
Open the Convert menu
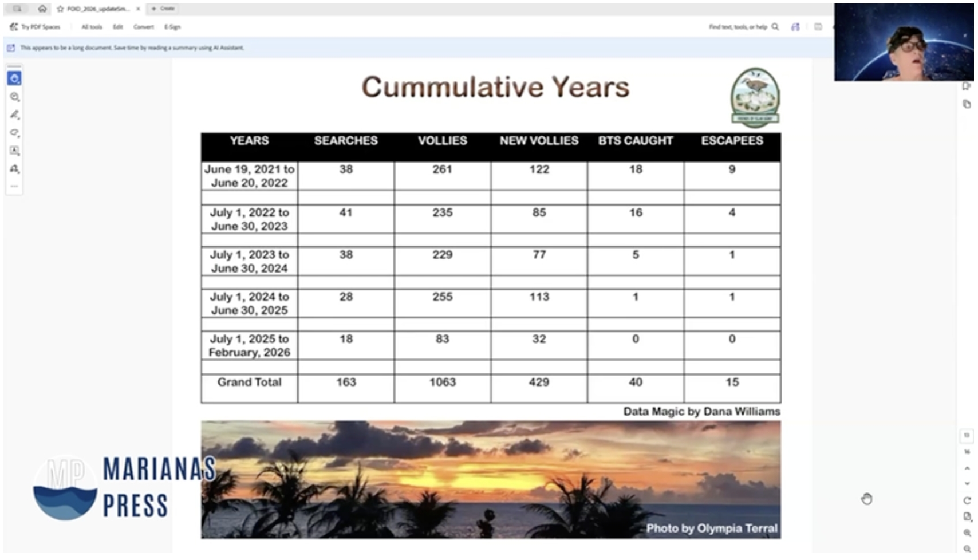coord(143,27)
